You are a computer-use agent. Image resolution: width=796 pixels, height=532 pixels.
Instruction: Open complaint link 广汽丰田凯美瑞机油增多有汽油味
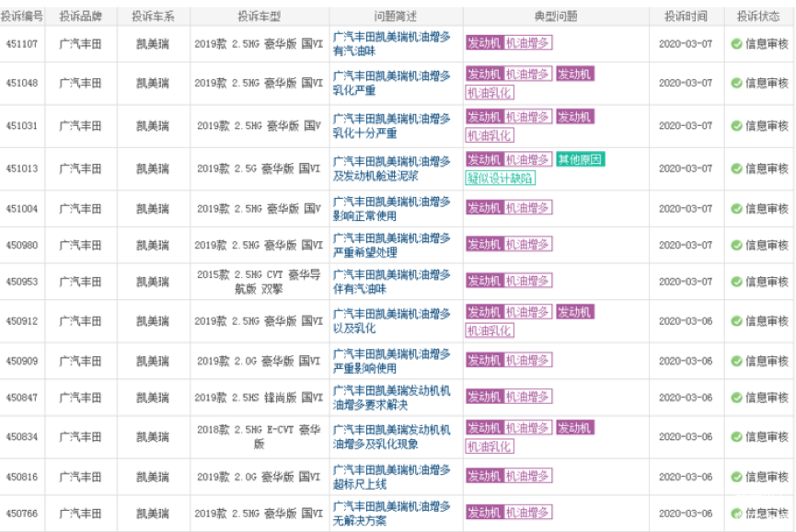391,44
